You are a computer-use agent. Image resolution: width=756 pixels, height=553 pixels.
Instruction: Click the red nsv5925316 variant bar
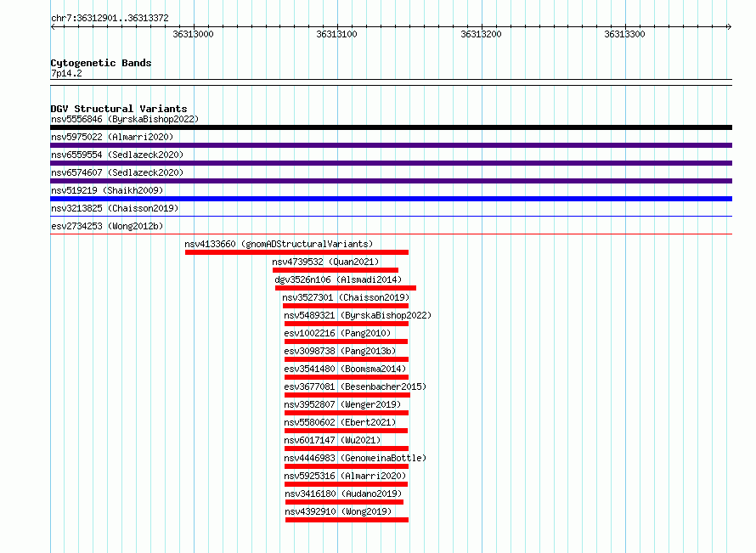[x=347, y=484]
